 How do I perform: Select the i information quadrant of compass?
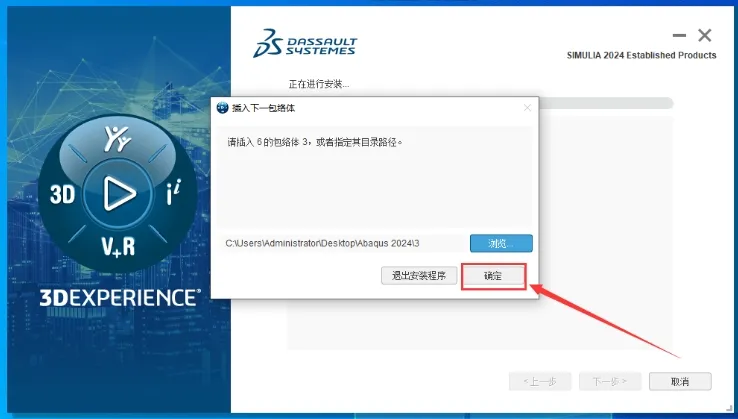tap(174, 192)
